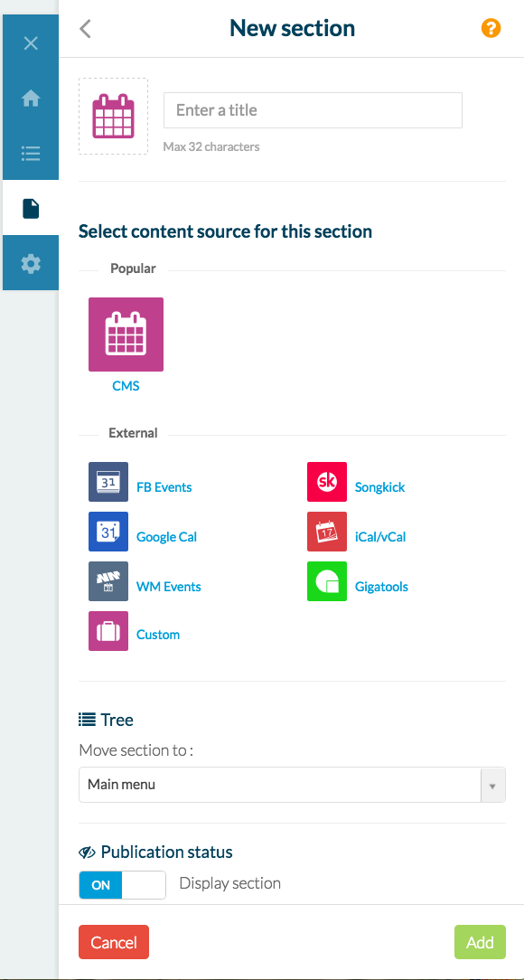
Task: Open the home tab in sidebar
Action: (x=31, y=99)
